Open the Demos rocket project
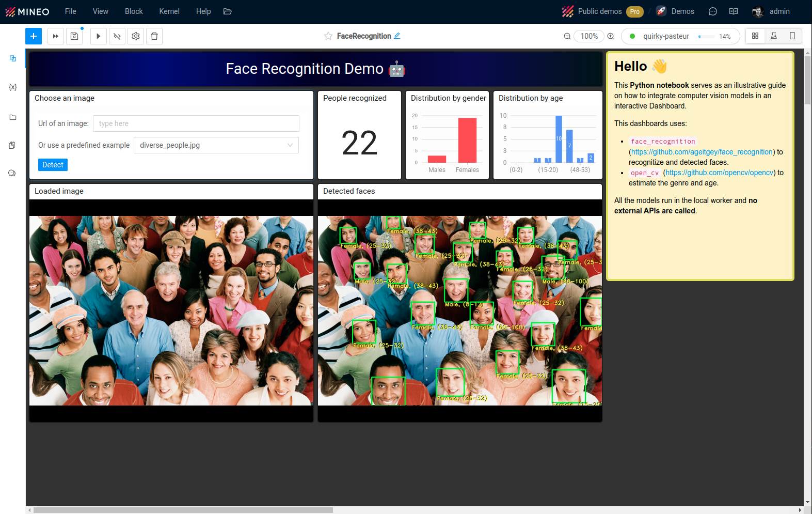Image resolution: width=812 pixels, height=514 pixels. 675,11
